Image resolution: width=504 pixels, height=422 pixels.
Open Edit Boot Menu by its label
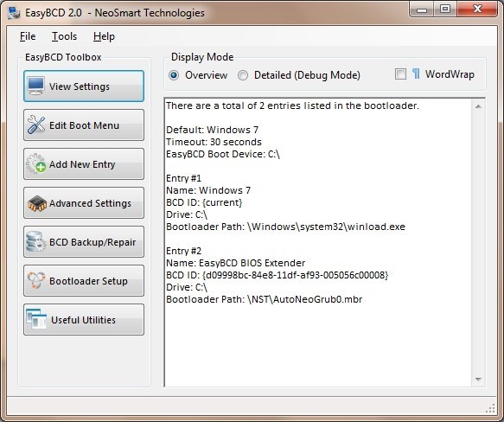[84, 125]
